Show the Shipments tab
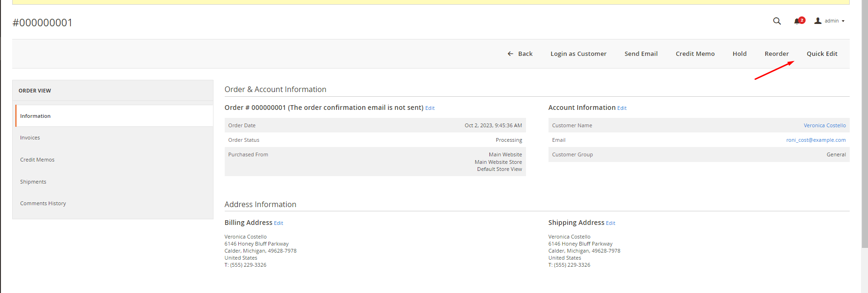 click(33, 182)
